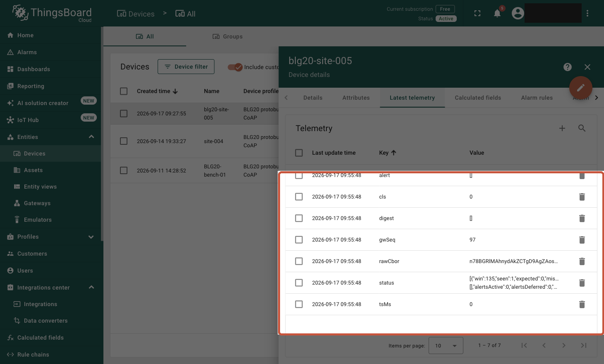Add telemetry with plus icon
Screen dimensions: 604x364
click(562, 128)
